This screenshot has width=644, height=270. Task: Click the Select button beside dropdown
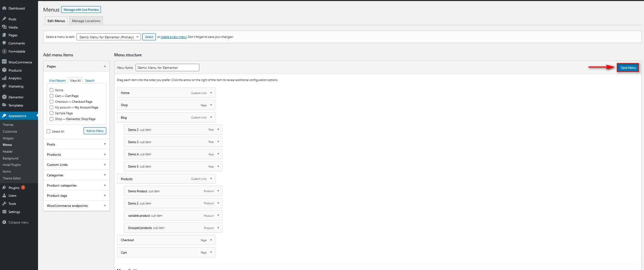point(149,37)
